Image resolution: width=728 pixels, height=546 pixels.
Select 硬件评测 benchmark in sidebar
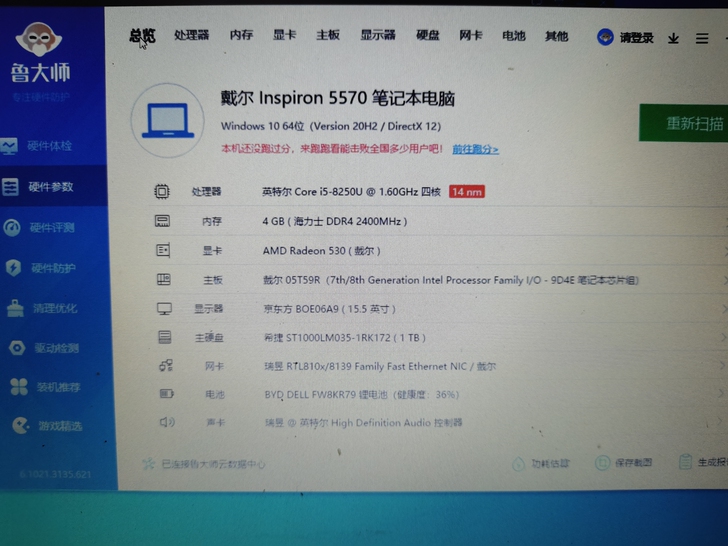pos(51,228)
